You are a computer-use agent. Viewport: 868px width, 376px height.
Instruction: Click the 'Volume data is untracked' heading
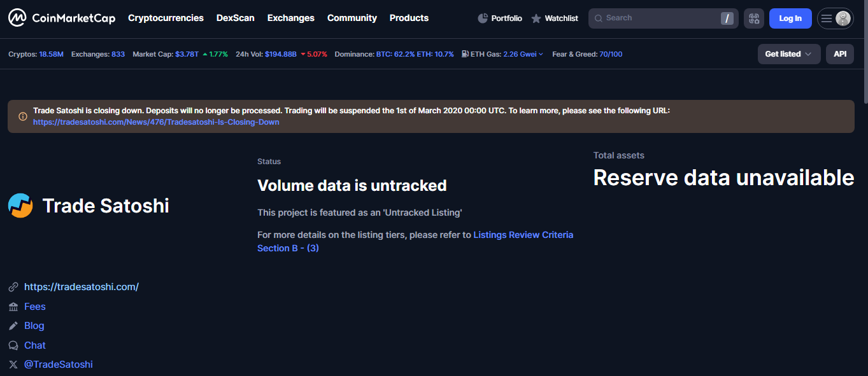[352, 186]
